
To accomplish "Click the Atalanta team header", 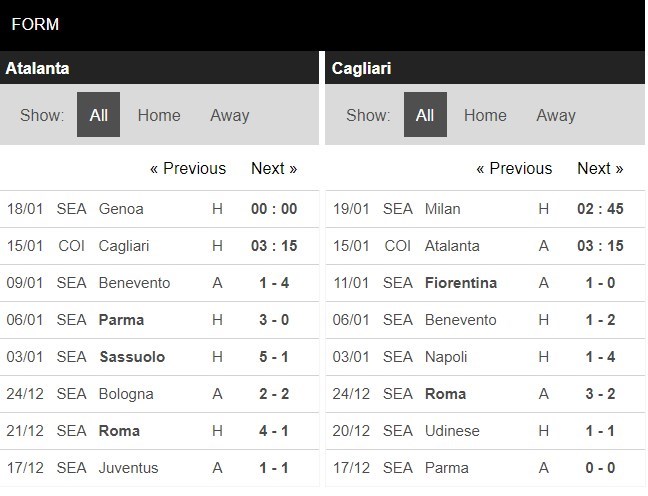I will [38, 69].
